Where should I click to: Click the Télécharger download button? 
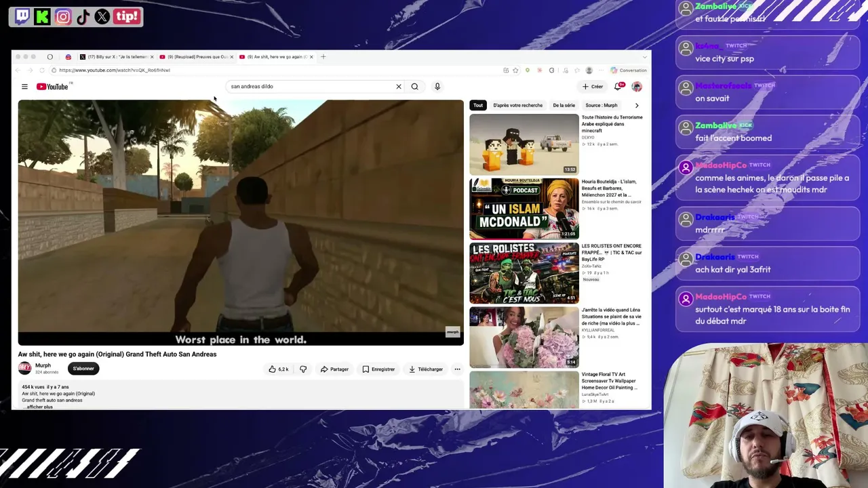[x=426, y=369]
